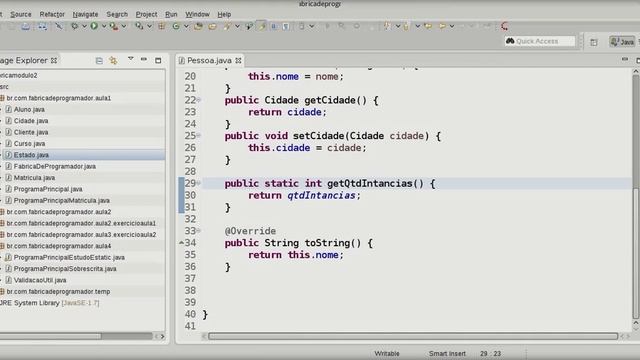Switch to the Java perspective
This screenshot has width=640, height=360.
622,42
